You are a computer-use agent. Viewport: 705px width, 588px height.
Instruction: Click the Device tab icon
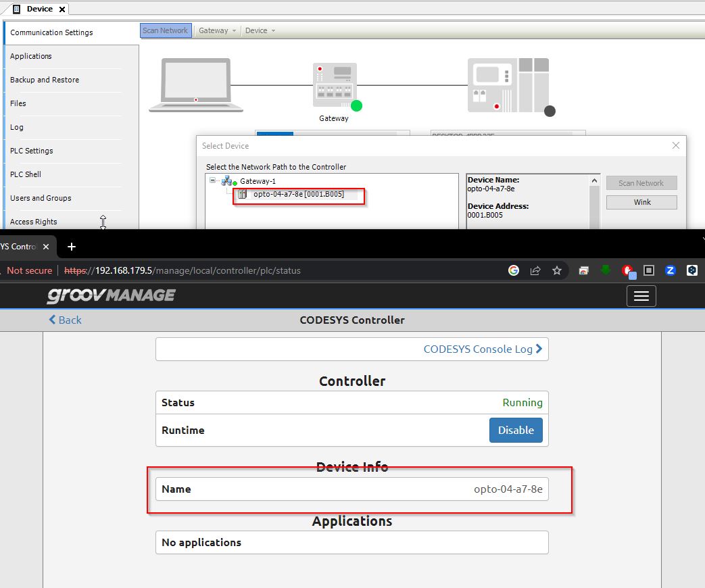pos(17,9)
